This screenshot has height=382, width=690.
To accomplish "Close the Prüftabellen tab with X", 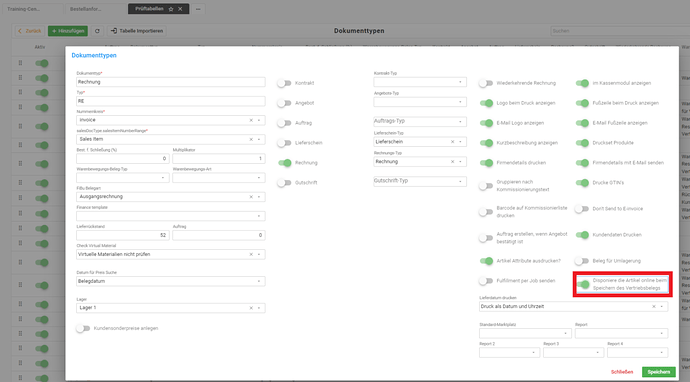I will (180, 9).
